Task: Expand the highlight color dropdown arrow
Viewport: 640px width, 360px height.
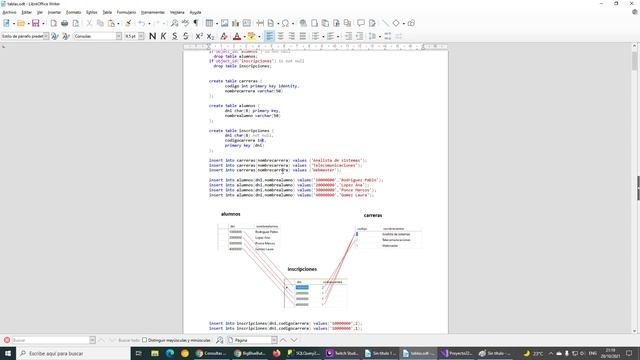Action: [x=259, y=37]
